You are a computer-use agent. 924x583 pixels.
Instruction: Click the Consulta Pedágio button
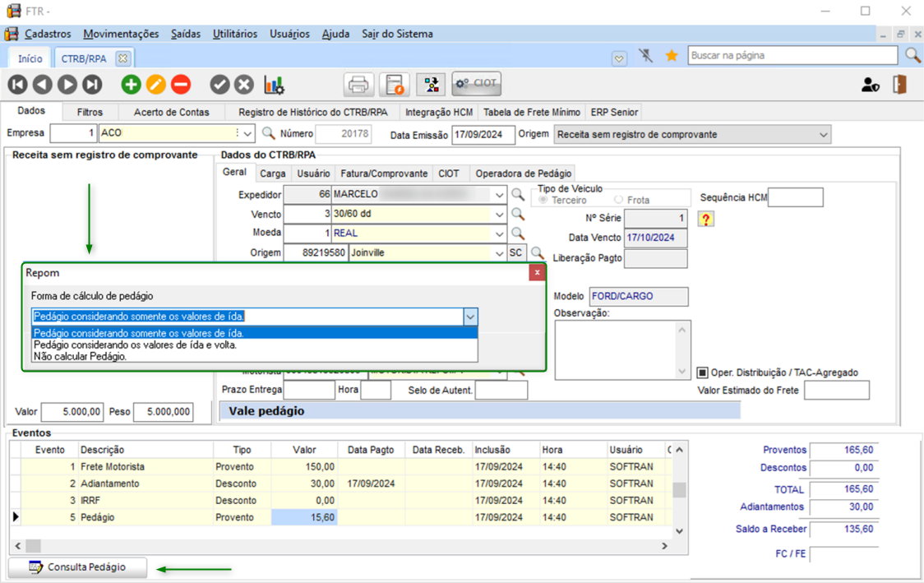(x=78, y=567)
